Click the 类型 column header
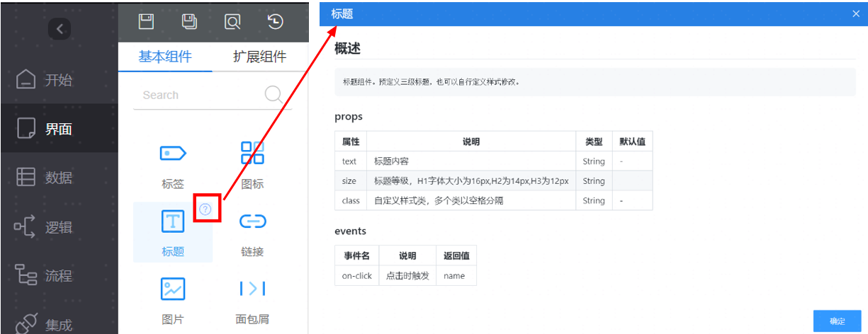This screenshot has height=334, width=868. pyautogui.click(x=594, y=142)
